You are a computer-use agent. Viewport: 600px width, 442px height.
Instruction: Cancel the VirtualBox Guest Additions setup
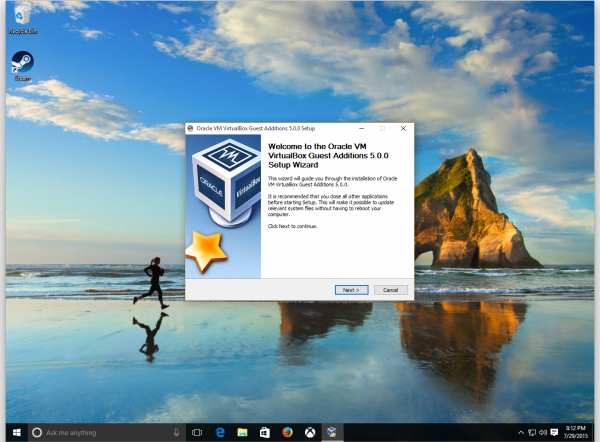[390, 290]
